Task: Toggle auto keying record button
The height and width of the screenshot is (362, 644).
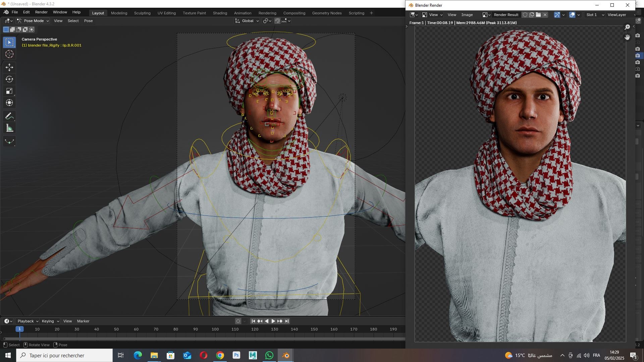Action: click(238, 321)
